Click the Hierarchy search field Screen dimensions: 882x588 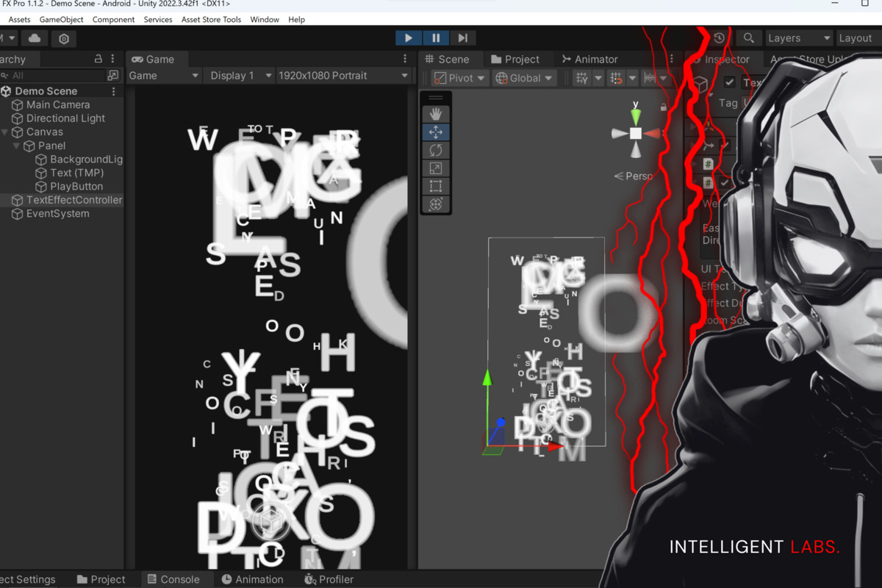53,75
